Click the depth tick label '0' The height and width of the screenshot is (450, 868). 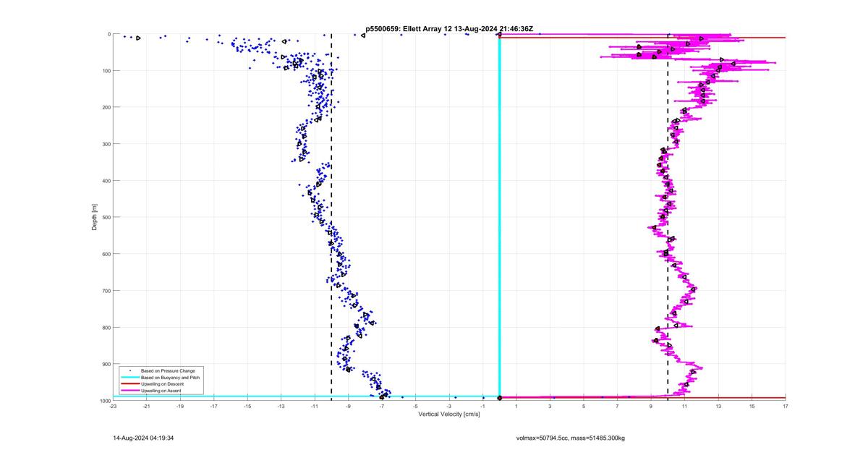109,34
